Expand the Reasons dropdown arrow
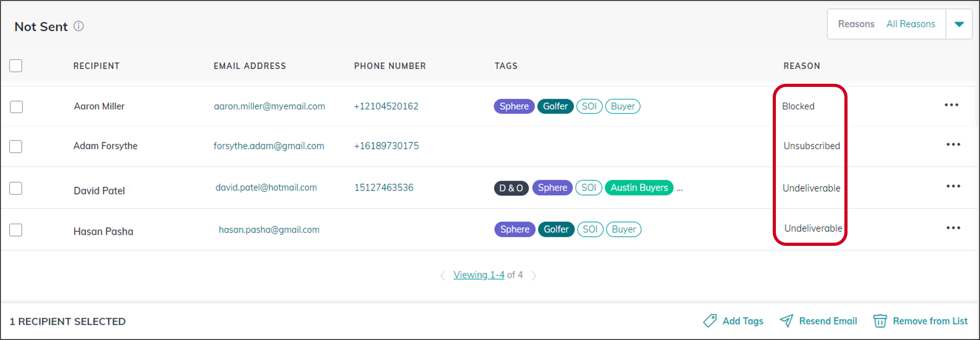Image resolution: width=980 pixels, height=340 pixels. tap(959, 24)
